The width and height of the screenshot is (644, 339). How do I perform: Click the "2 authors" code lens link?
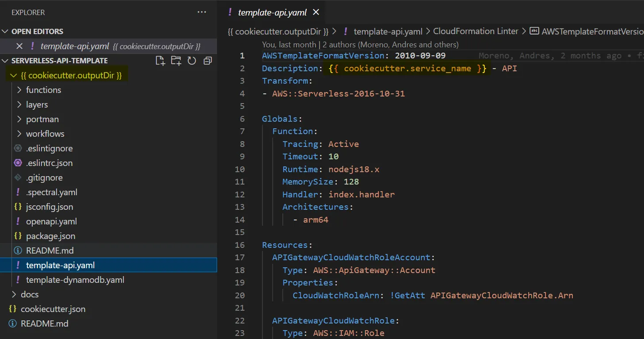391,45
